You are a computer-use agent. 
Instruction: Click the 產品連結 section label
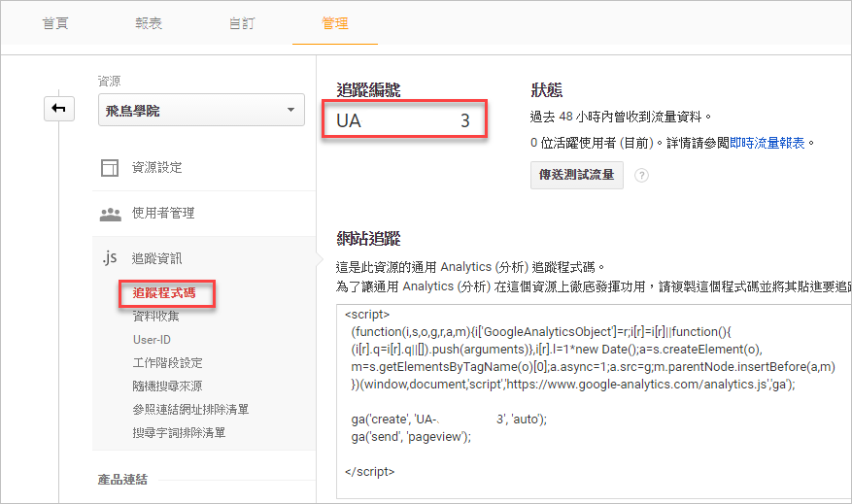[122, 480]
